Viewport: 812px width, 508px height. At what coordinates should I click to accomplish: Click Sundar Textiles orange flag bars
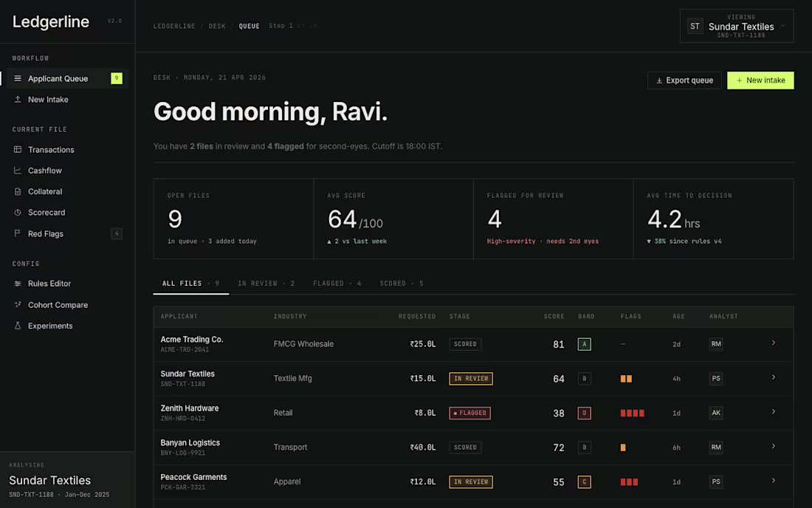[x=626, y=379]
